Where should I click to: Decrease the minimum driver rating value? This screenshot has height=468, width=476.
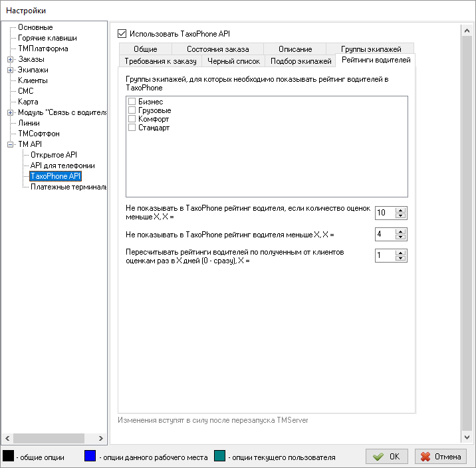[400, 237]
